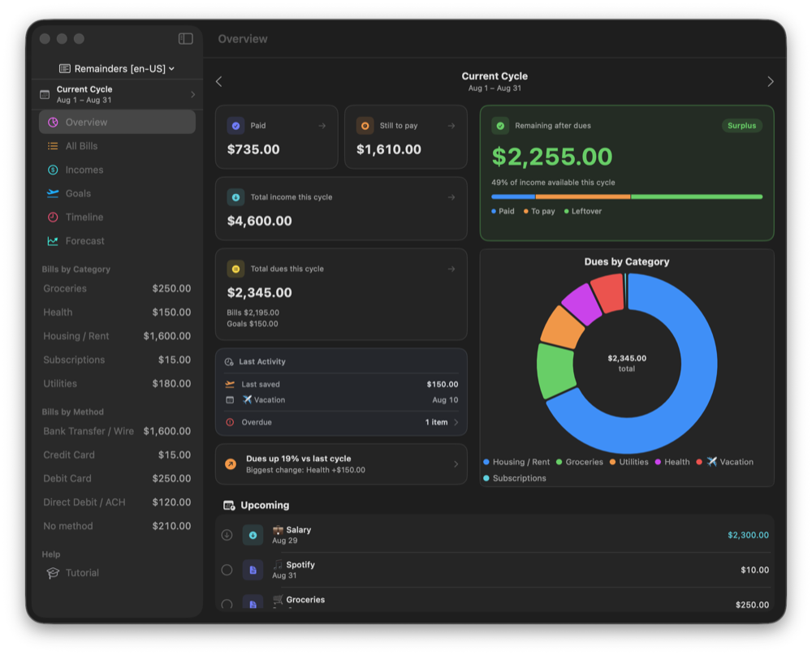Open the Remainders [en-US] dropdown
812x655 pixels.
(117, 69)
